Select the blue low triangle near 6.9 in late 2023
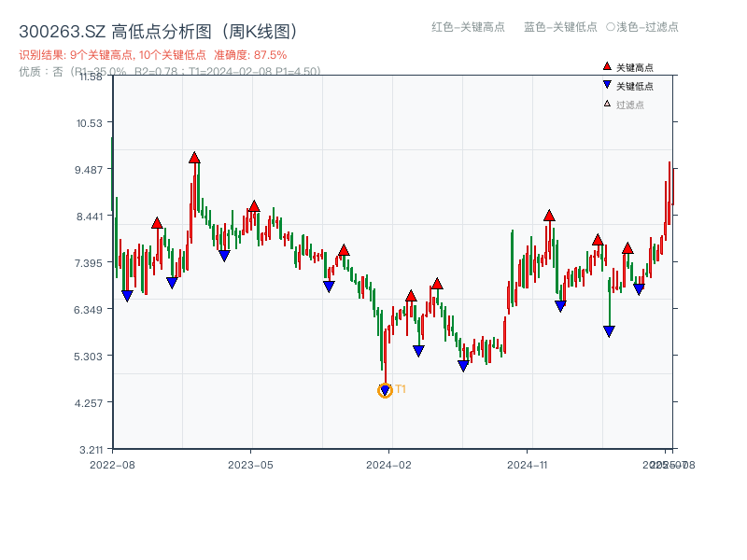Image resolution: width=747 pixels, height=560 pixels. point(329,287)
